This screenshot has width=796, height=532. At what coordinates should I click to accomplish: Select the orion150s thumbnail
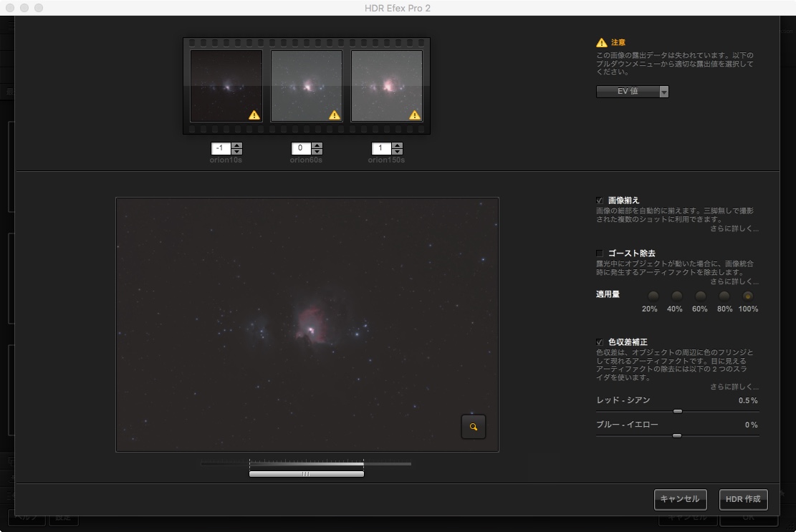pyautogui.click(x=387, y=86)
